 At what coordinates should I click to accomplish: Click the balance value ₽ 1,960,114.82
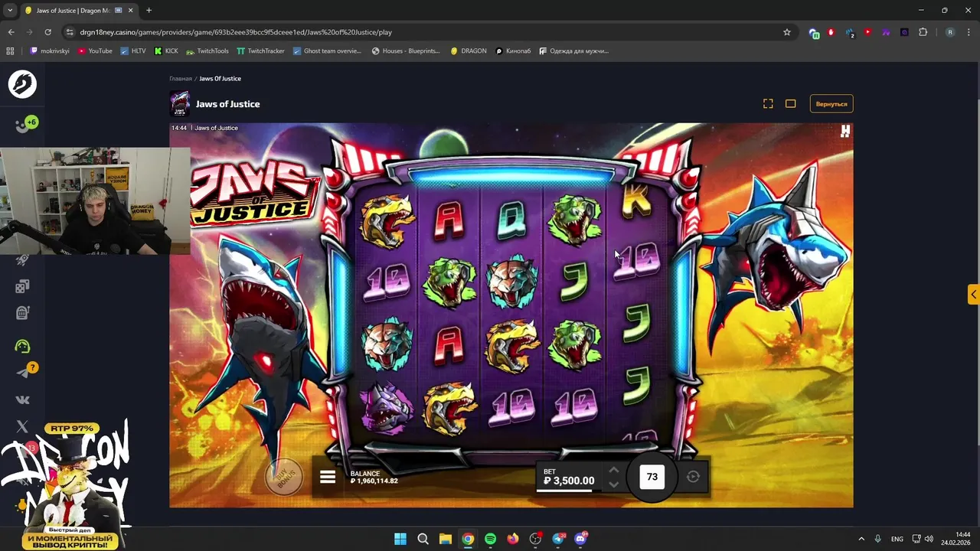click(374, 481)
